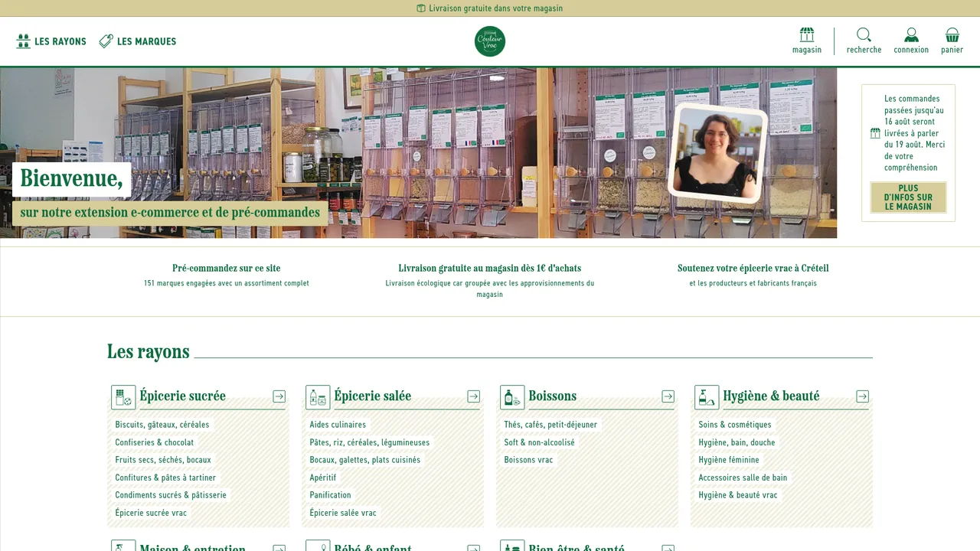Image resolution: width=980 pixels, height=551 pixels.
Task: Open the magasin store icon
Action: 807,35
